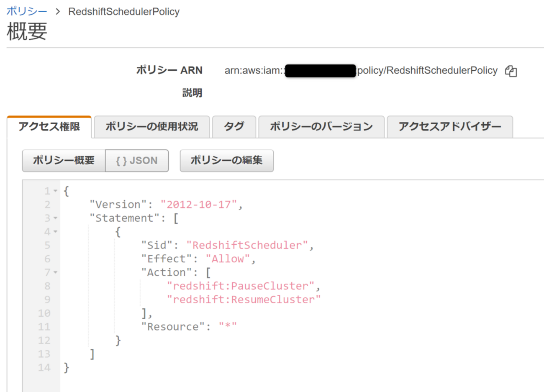Select the {} JSON view button
Viewport: 544px width, 392px height.
137,161
